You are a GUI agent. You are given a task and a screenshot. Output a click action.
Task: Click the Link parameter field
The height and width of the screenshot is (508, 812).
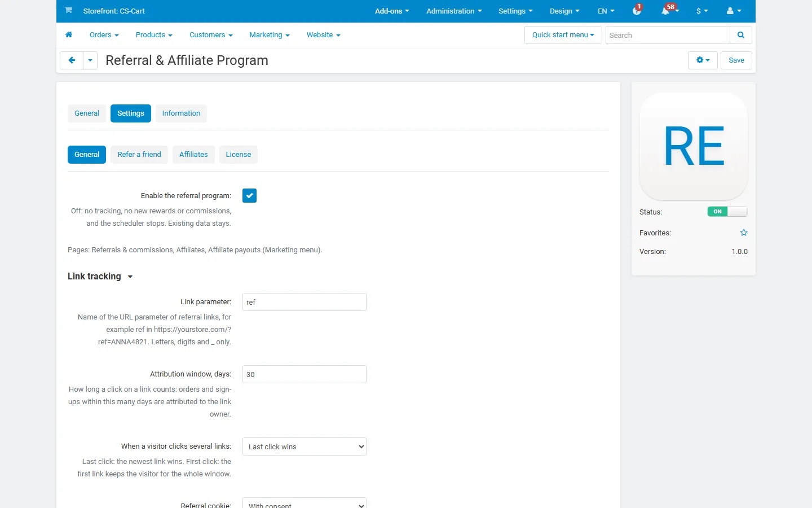click(x=304, y=302)
